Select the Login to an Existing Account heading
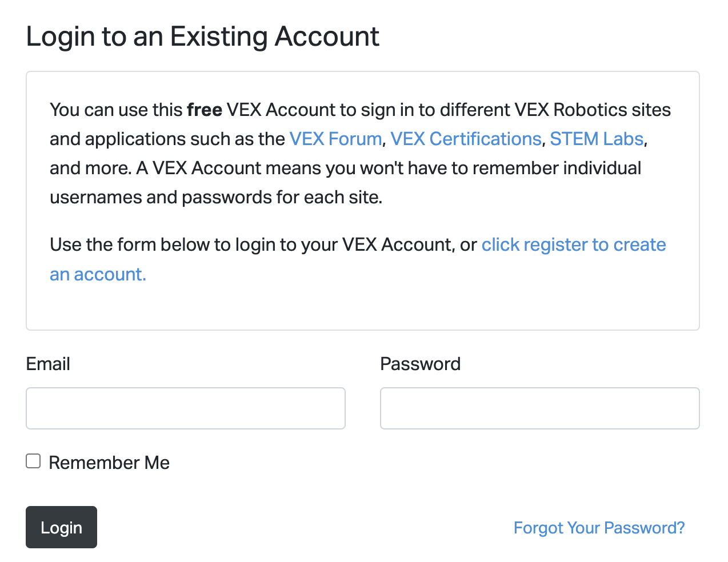This screenshot has height=562, width=728. point(202,36)
